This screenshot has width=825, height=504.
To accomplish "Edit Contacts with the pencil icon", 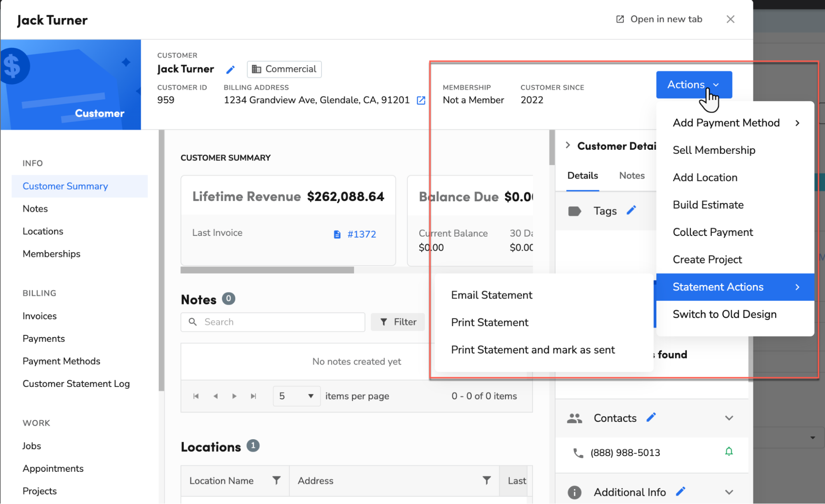I will pyautogui.click(x=651, y=417).
